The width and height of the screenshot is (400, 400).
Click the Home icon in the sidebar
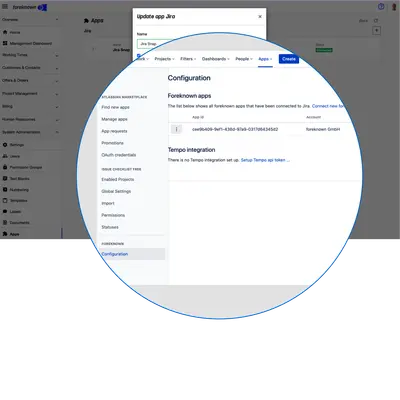click(x=5, y=32)
